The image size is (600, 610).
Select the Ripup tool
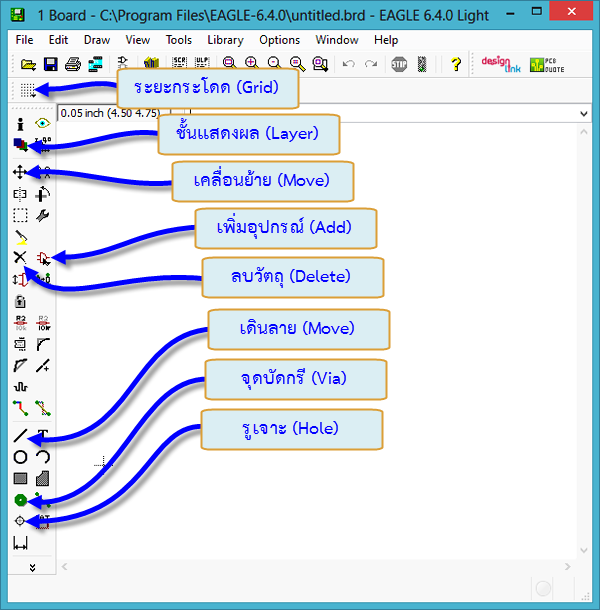point(43,408)
